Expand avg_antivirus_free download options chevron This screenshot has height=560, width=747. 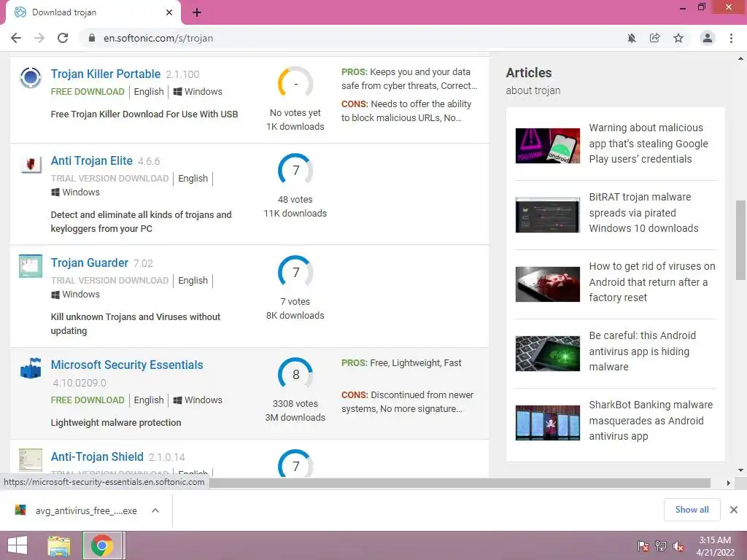pos(155,510)
